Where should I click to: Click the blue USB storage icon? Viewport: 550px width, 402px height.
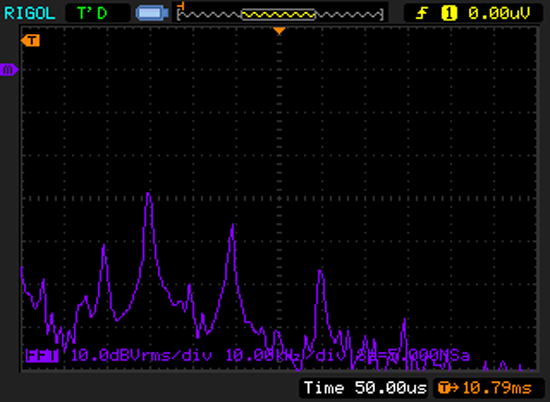(152, 13)
